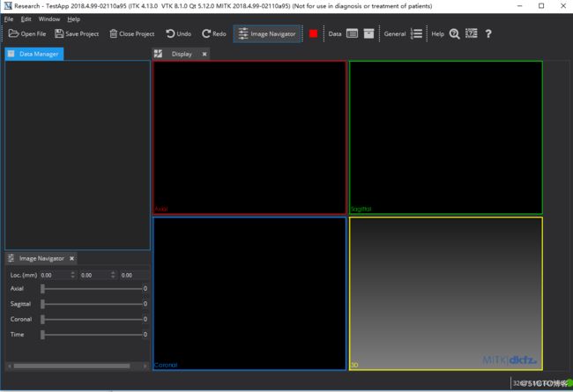Click the first Loc. (mm) field
The height and width of the screenshot is (392, 573).
tap(57, 275)
